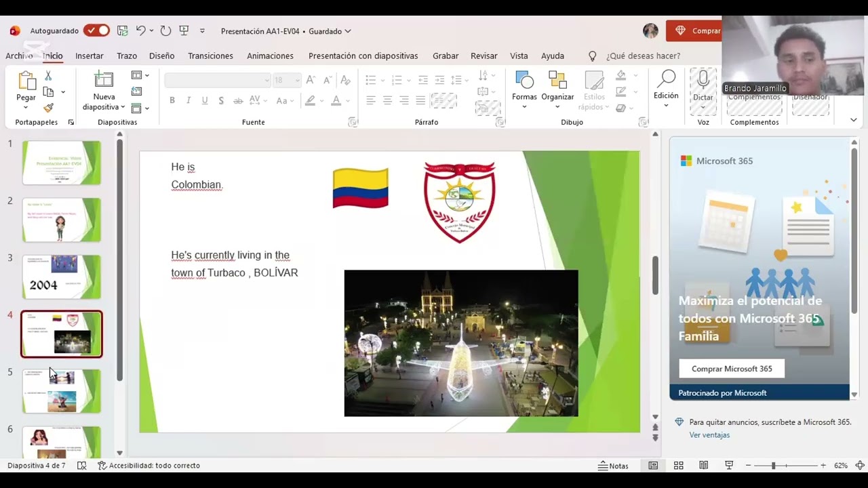
Task: Expand the Undo history dropdown arrow
Action: 151,30
